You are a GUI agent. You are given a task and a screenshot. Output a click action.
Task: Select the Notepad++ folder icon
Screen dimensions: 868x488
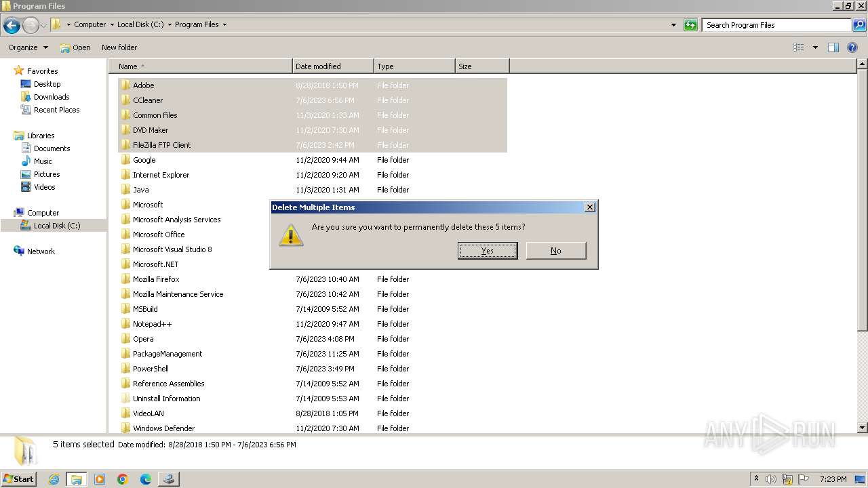point(125,324)
